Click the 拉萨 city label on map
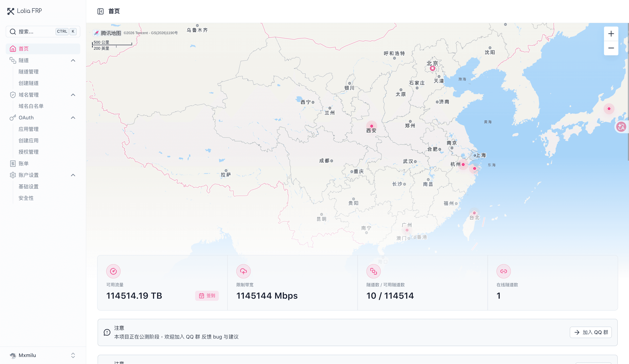 pyautogui.click(x=226, y=174)
